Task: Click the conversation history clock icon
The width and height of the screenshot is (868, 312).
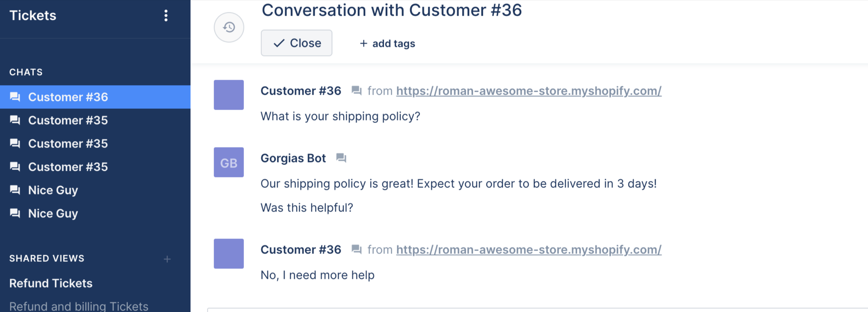Action: [229, 27]
